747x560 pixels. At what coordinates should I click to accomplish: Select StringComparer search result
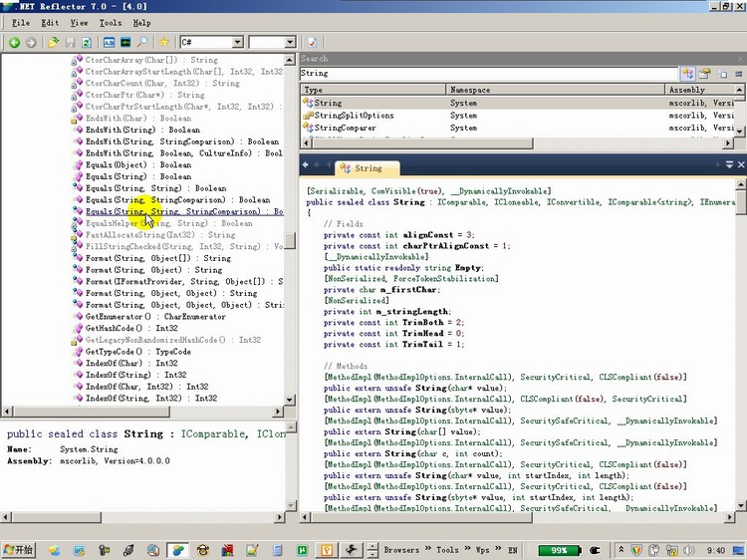click(x=517, y=128)
